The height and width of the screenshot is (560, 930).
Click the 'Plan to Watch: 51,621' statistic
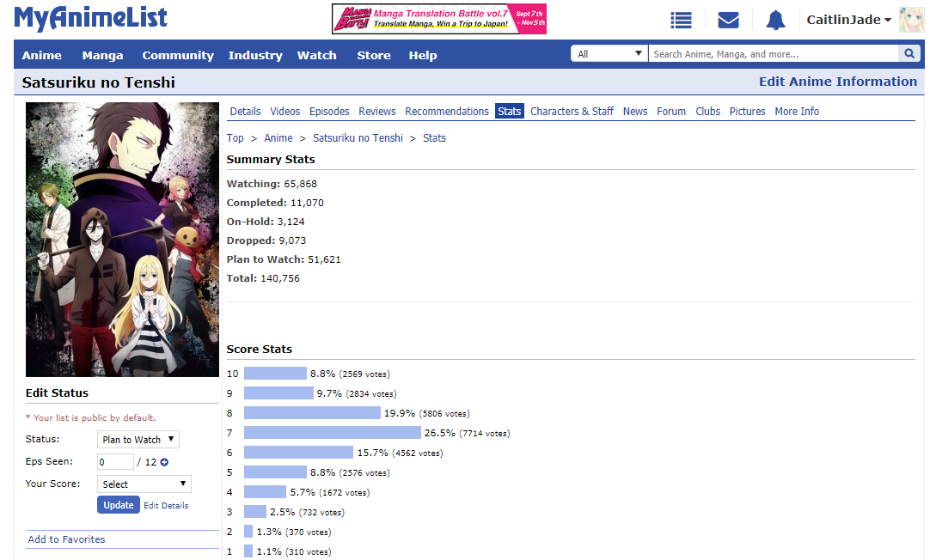(x=284, y=259)
